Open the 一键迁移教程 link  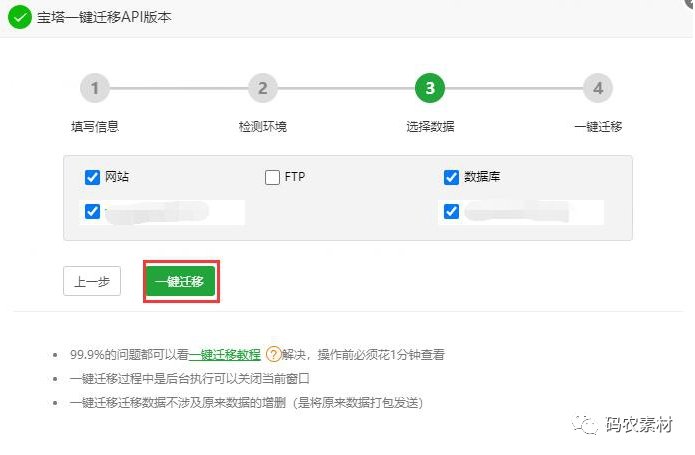tap(225, 354)
